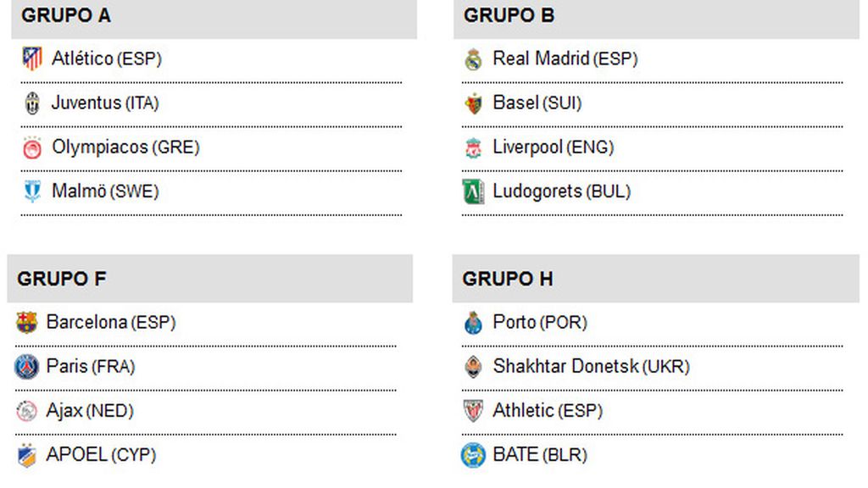Screen dimensions: 868x488
Task: Click the Liverpool crest icon
Action: [x=473, y=147]
